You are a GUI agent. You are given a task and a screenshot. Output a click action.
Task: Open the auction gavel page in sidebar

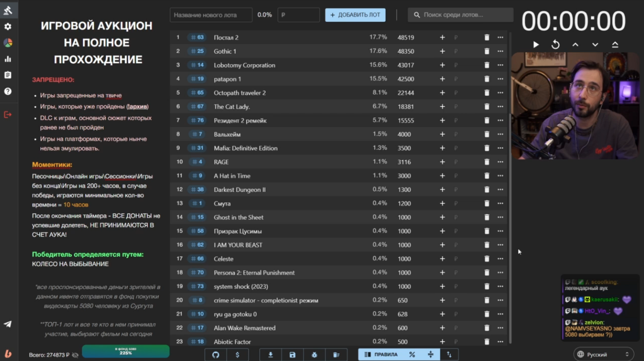click(8, 10)
